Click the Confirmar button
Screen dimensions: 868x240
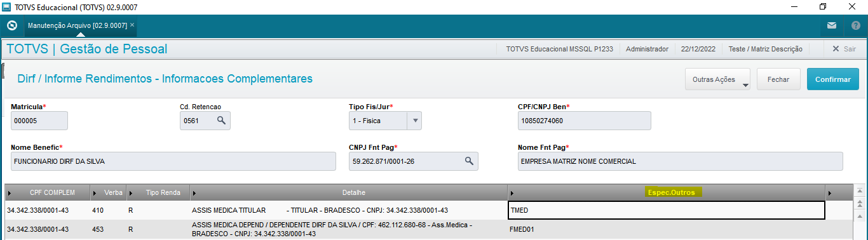[x=832, y=79]
